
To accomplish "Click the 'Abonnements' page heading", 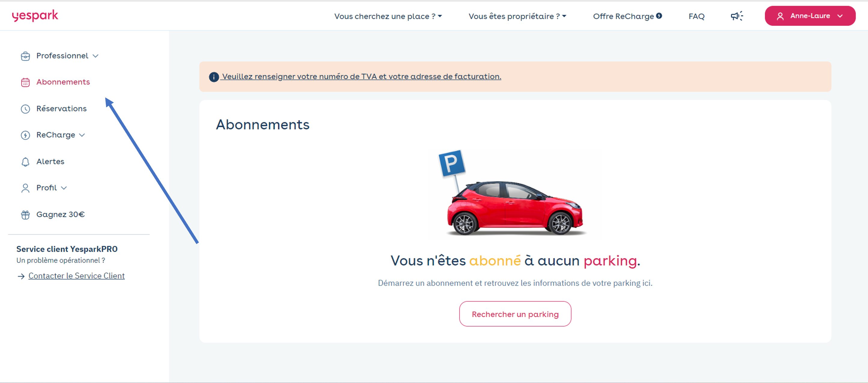I will 263,124.
